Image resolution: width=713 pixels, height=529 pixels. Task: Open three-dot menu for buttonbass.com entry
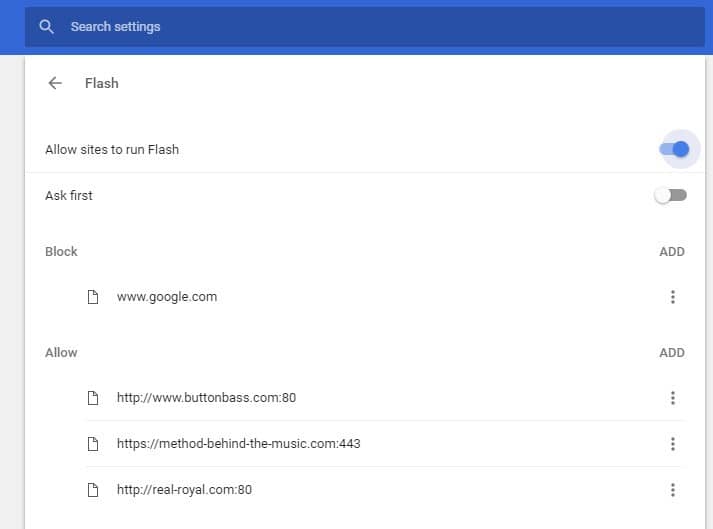(673, 398)
